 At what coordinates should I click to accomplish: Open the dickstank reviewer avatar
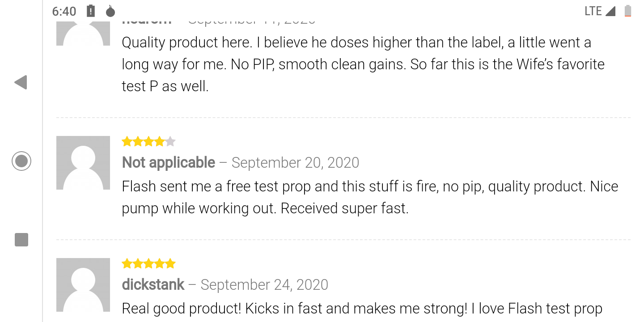[x=83, y=285]
